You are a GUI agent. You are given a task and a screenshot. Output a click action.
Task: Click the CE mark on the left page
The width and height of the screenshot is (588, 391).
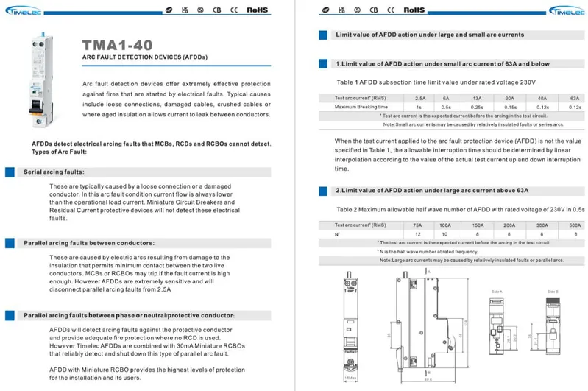tap(234, 10)
